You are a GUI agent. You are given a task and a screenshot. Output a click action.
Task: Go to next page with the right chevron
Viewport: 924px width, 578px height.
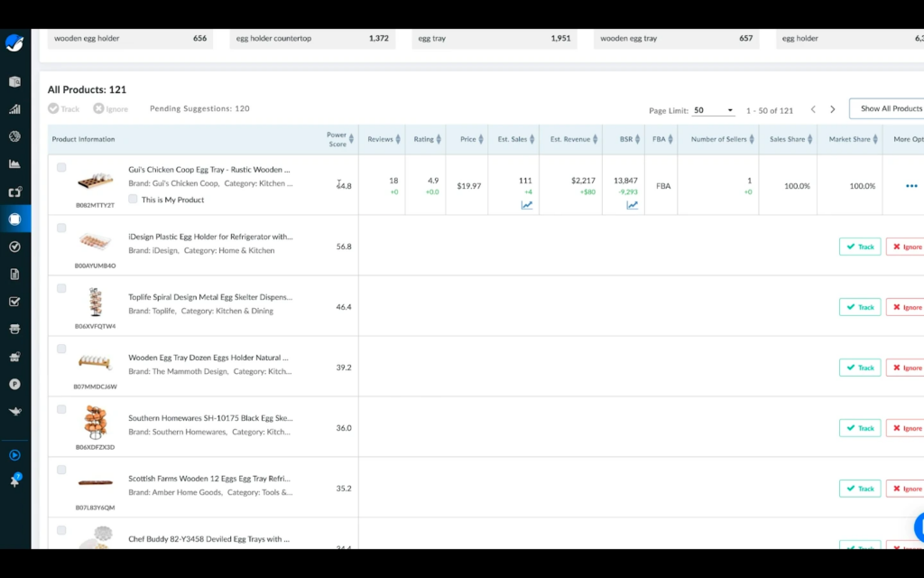pyautogui.click(x=832, y=108)
